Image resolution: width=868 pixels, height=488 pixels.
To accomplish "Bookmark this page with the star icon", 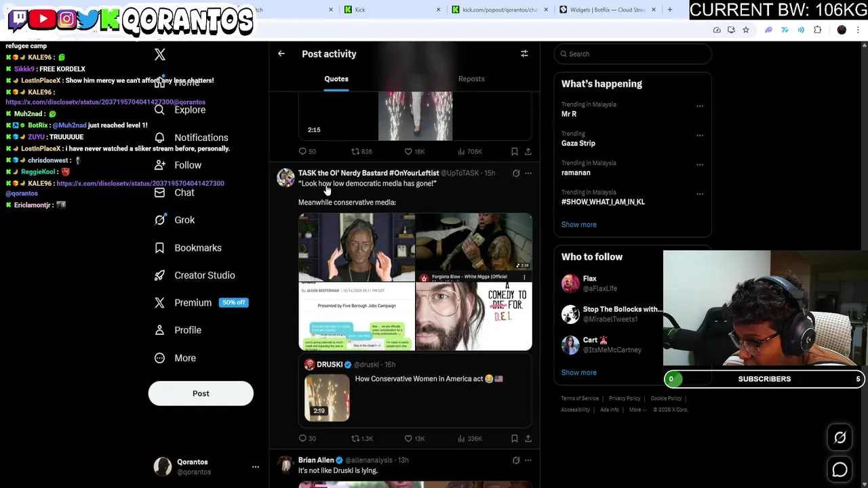I will click(746, 30).
